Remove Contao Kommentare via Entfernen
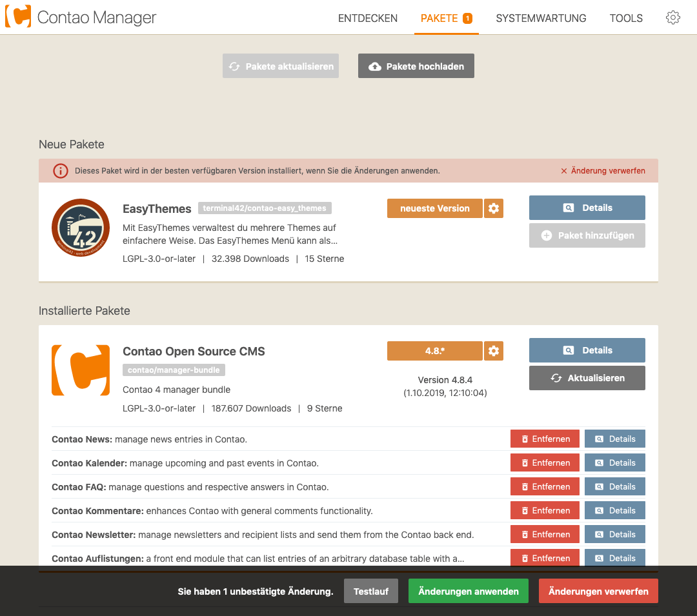This screenshot has width=697, height=616. 545,511
